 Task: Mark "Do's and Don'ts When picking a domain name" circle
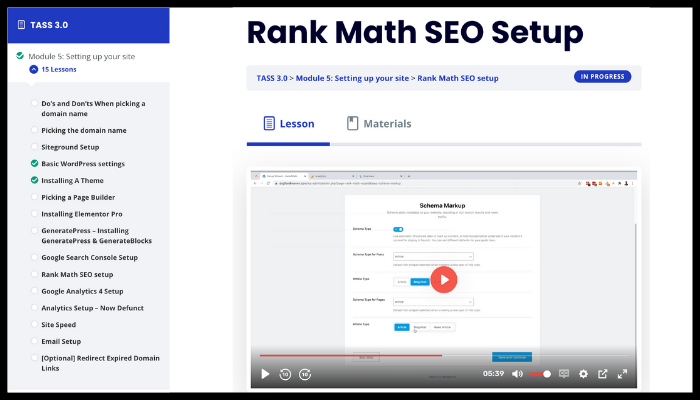coord(34,103)
